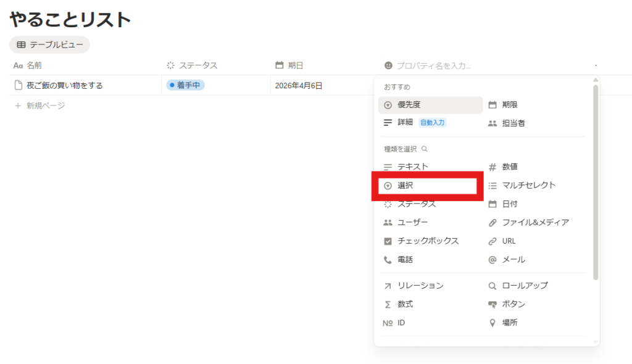
Task: Open the テーブルビュー view tab
Action: pyautogui.click(x=49, y=44)
